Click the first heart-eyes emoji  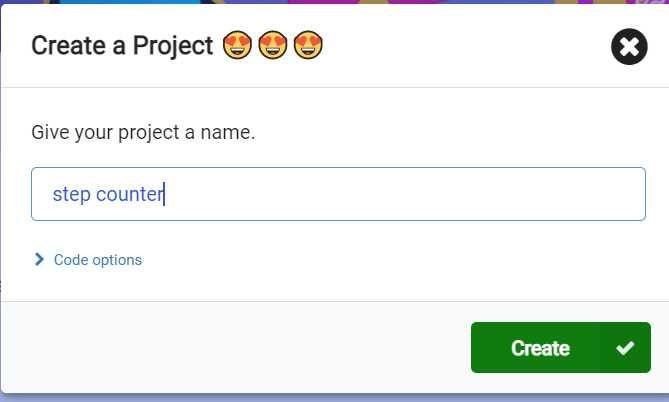pos(237,46)
